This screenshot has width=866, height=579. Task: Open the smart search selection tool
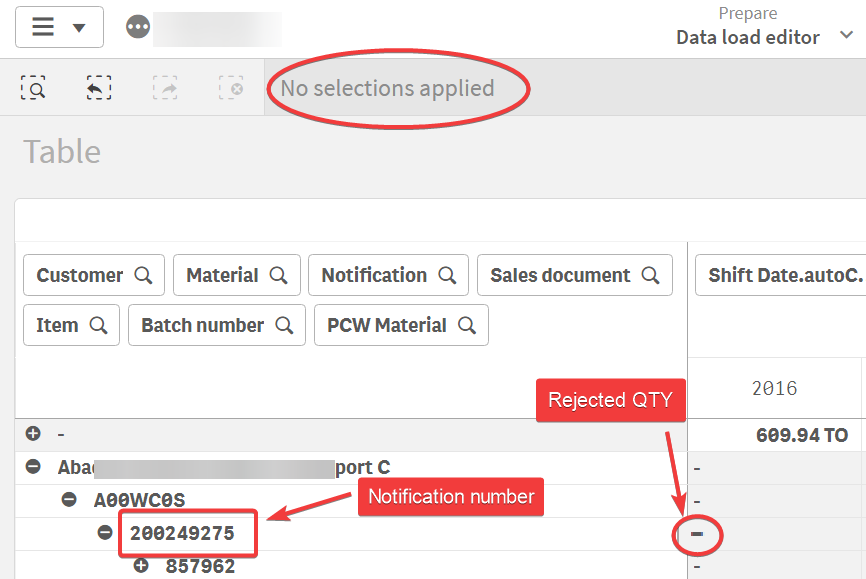pos(34,88)
